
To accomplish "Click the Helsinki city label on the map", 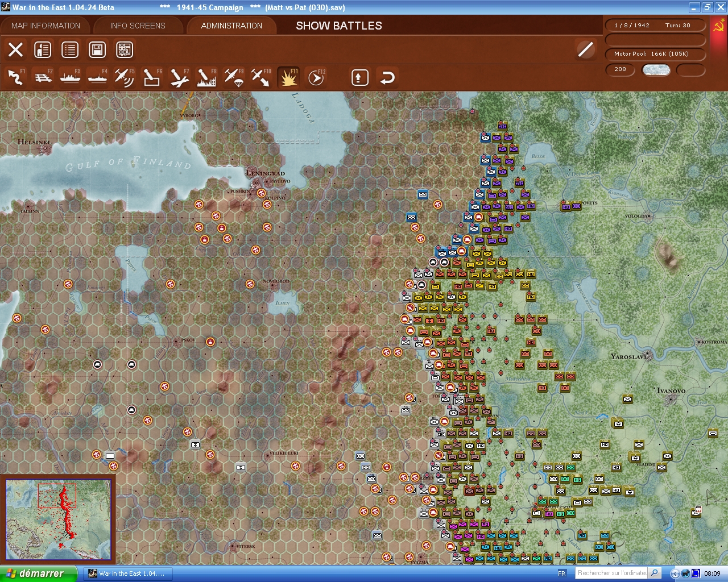I will point(34,142).
